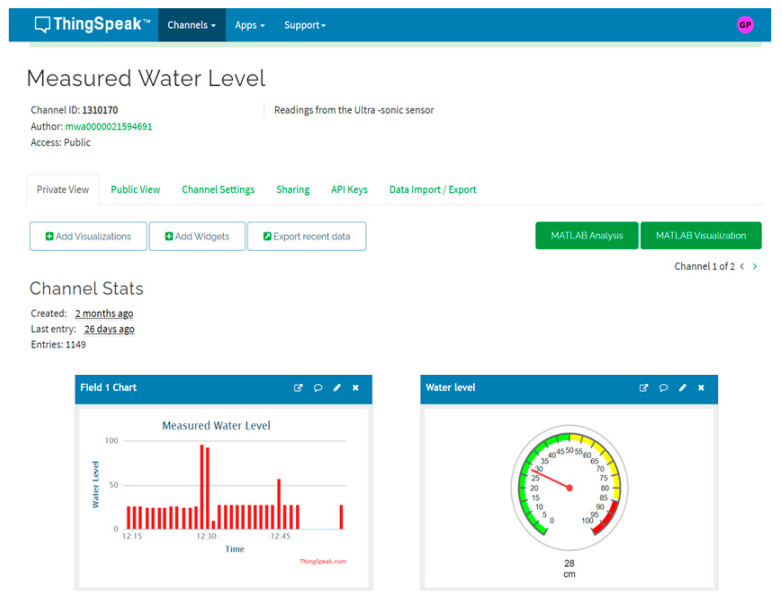Open Field 1 Chart in new window icon
The height and width of the screenshot is (601, 782).
298,388
